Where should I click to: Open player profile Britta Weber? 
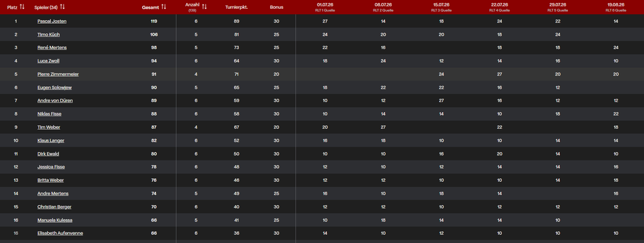coord(50,181)
